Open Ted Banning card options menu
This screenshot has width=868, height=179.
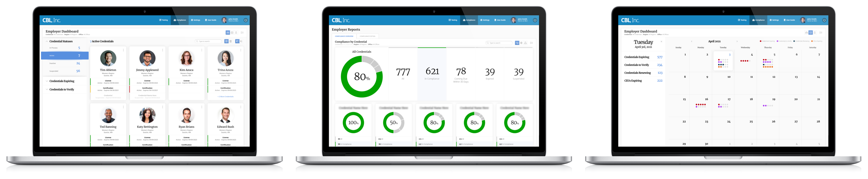pyautogui.click(x=123, y=107)
